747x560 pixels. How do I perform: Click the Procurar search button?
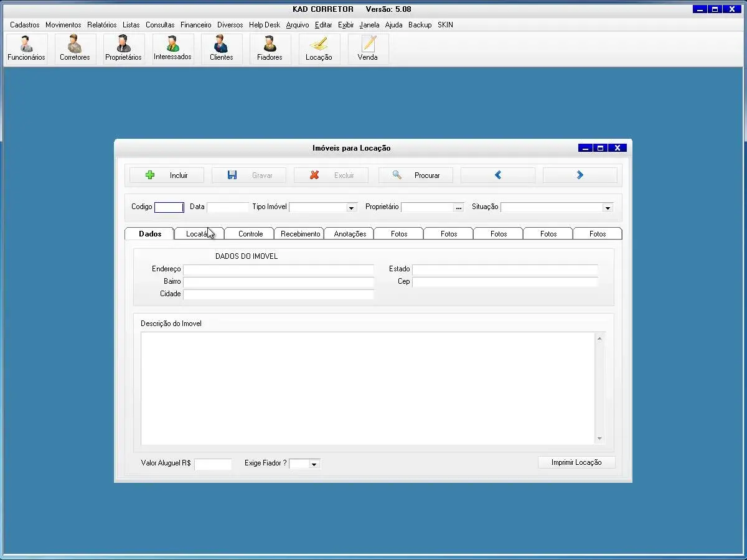(415, 175)
